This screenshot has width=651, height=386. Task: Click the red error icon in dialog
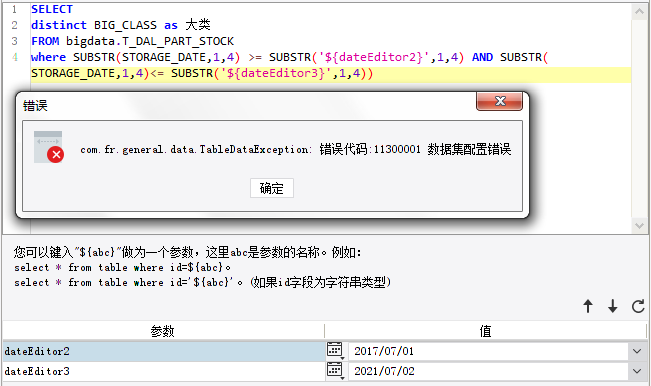[55, 155]
